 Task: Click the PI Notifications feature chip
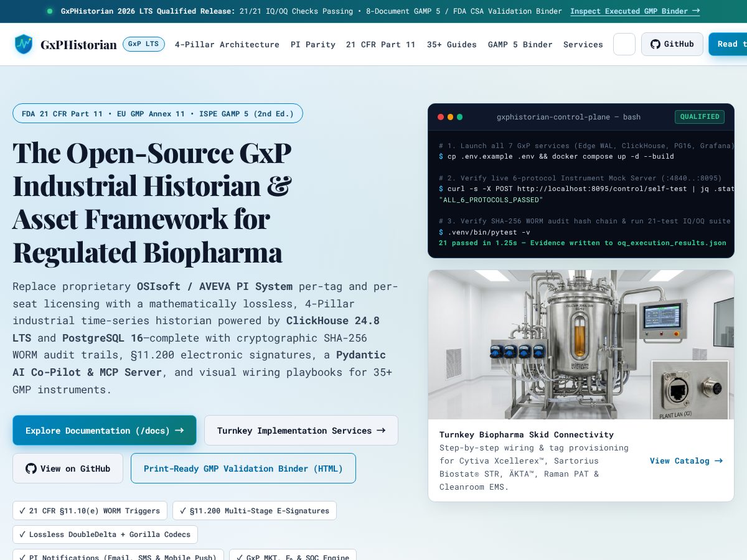click(x=118, y=555)
